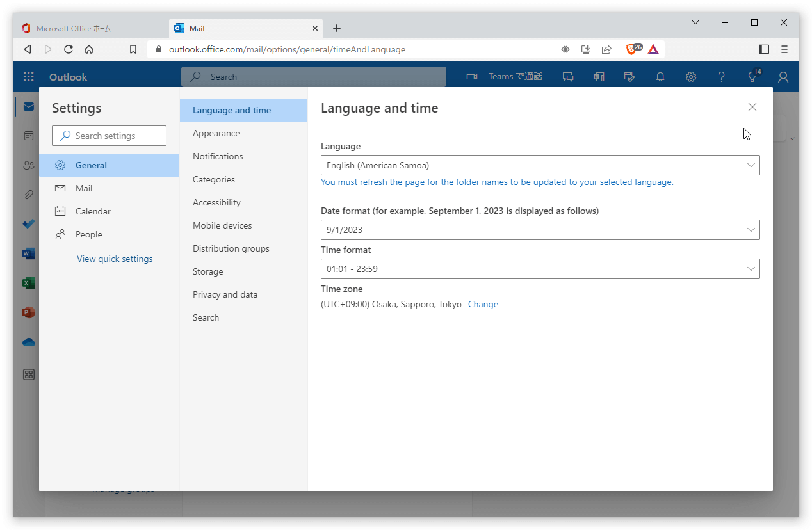The image size is (812, 530).
Task: Open the Date format dropdown
Action: click(540, 230)
